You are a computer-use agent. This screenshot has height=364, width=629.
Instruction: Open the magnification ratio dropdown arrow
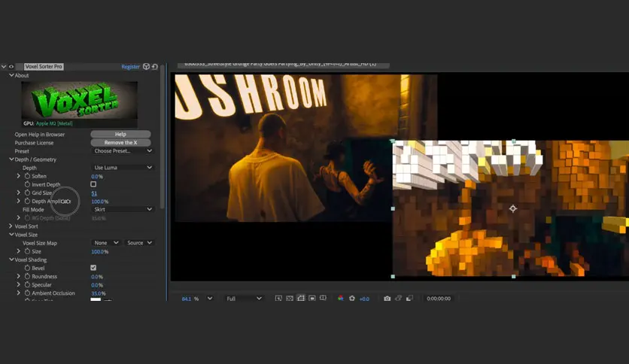(x=209, y=299)
